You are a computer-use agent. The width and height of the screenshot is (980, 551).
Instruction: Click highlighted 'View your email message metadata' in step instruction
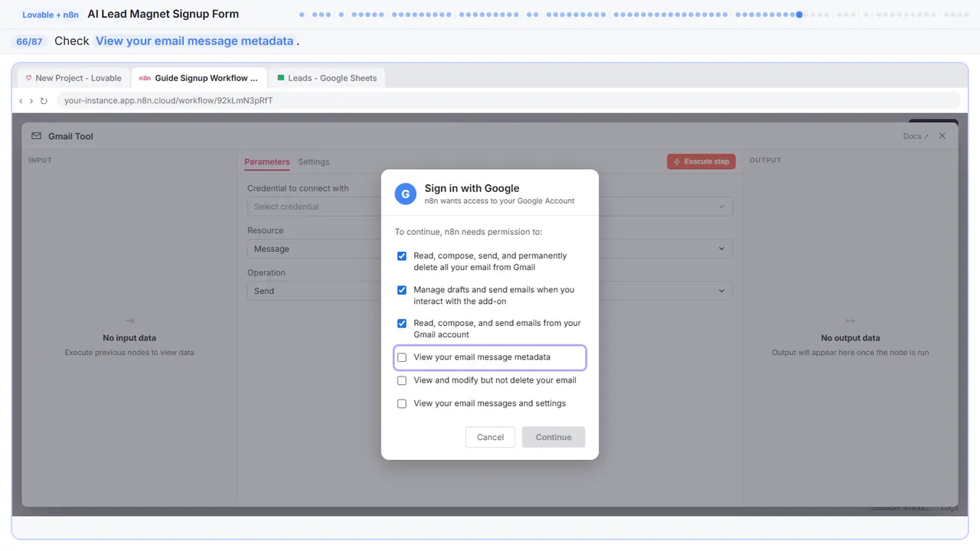point(194,41)
